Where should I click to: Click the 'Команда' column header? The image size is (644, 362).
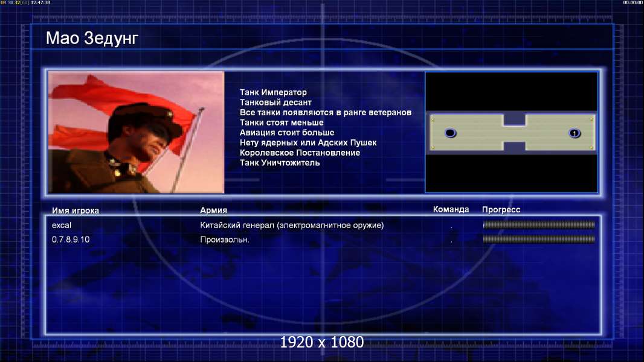pos(451,209)
